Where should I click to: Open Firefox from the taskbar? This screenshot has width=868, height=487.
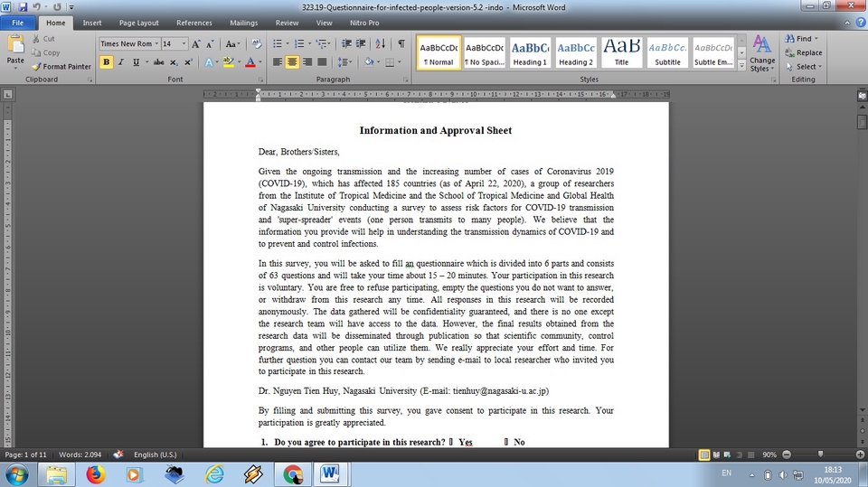coord(95,474)
